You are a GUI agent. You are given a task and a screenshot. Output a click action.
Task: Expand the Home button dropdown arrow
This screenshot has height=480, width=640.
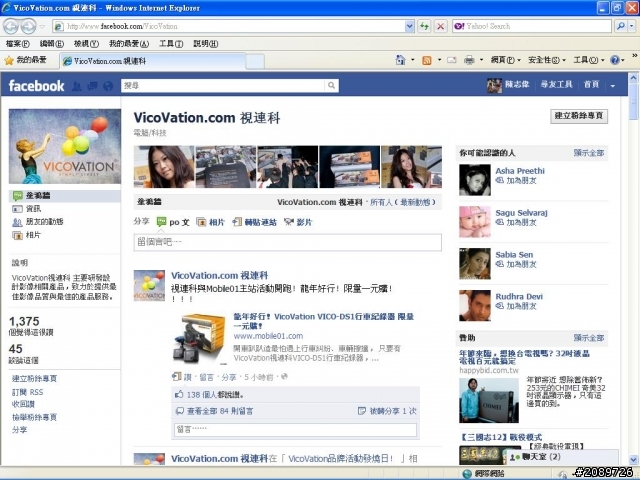413,60
